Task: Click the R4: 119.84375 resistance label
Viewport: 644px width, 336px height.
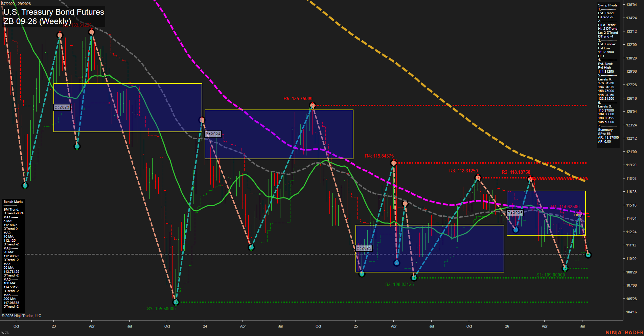Action: 379,156
